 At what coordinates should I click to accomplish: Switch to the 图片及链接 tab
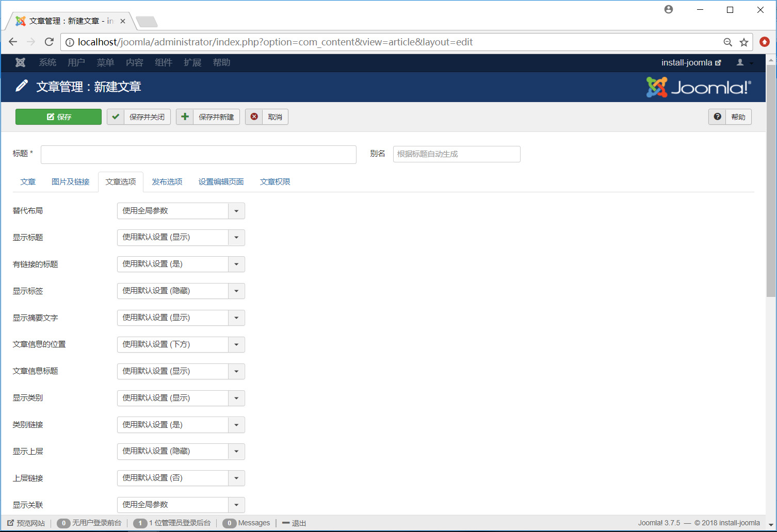[x=71, y=182]
